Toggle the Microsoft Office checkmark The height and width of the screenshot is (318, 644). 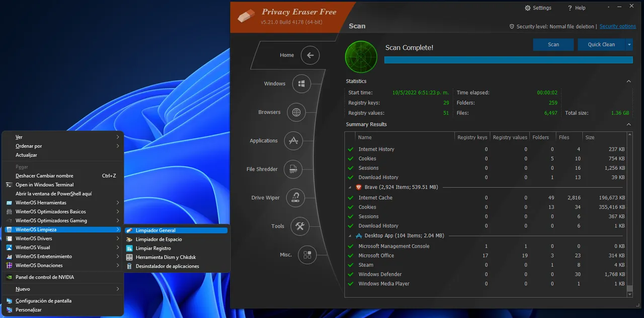pyautogui.click(x=350, y=256)
